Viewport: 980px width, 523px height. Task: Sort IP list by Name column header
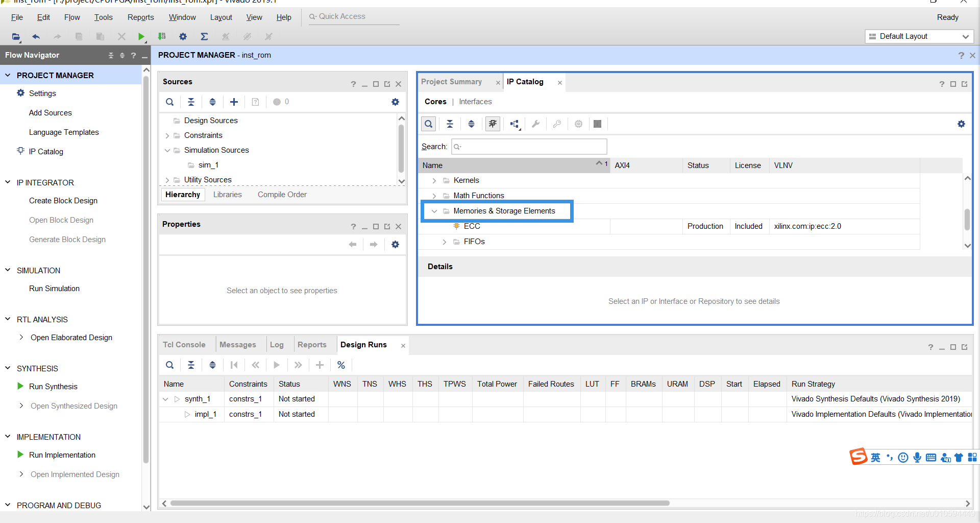click(514, 165)
